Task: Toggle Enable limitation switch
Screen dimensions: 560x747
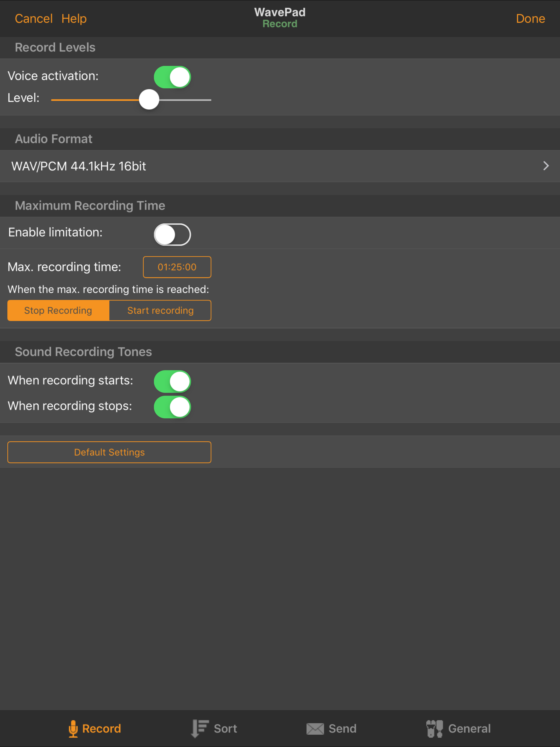Action: pos(172,234)
